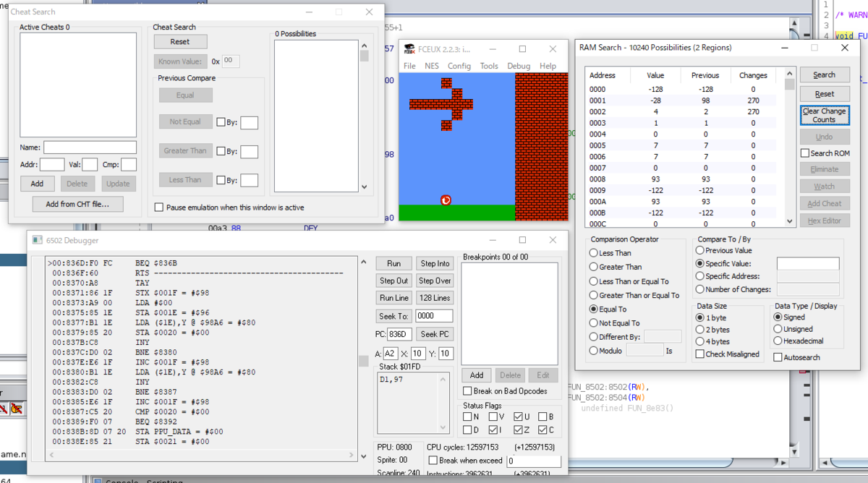Click the Step Into button

(435, 264)
